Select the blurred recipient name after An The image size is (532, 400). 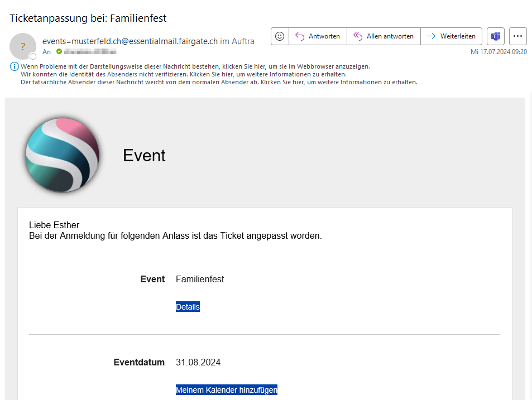point(90,51)
